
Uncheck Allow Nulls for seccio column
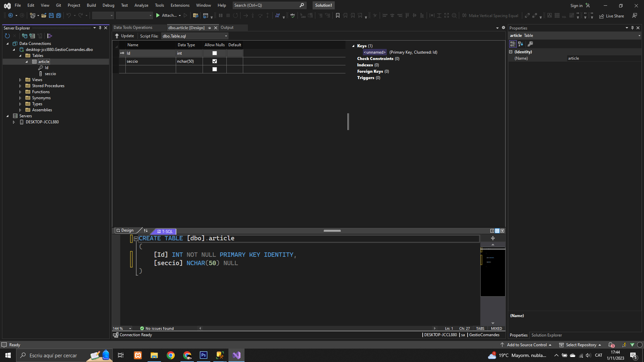(x=215, y=61)
